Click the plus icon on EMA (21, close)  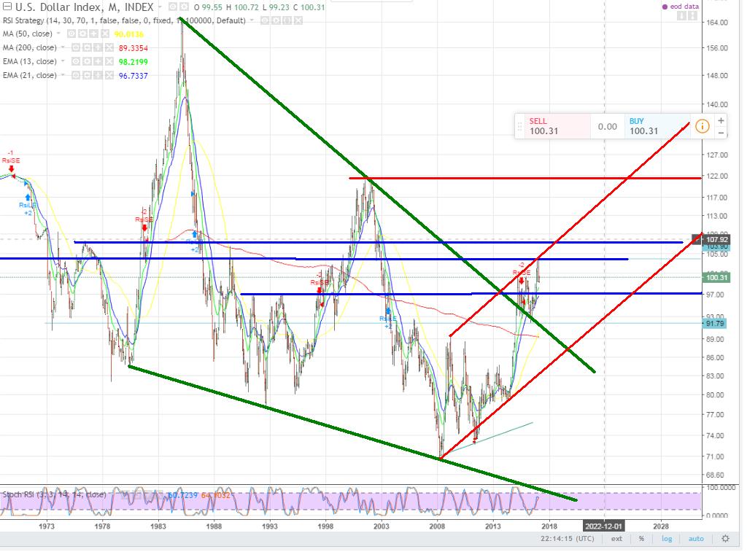(x=98, y=75)
